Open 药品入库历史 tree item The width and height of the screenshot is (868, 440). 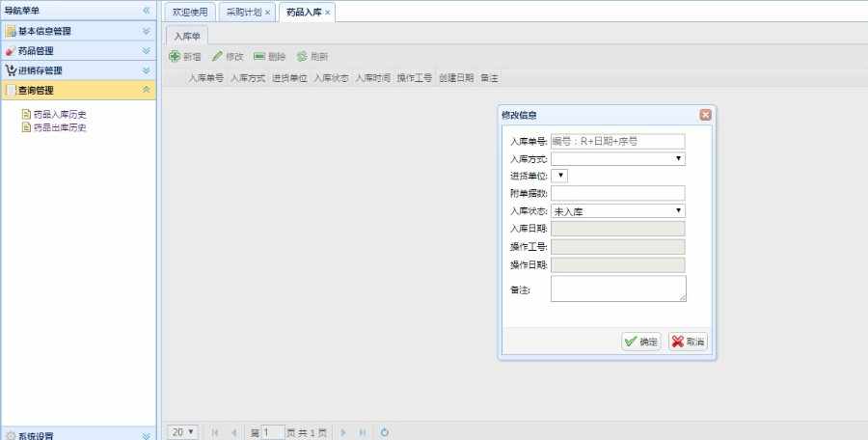[x=60, y=115]
